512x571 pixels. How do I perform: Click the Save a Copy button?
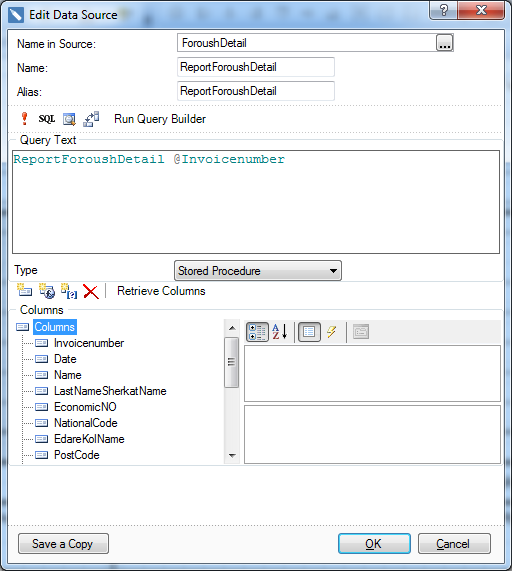coord(63,544)
